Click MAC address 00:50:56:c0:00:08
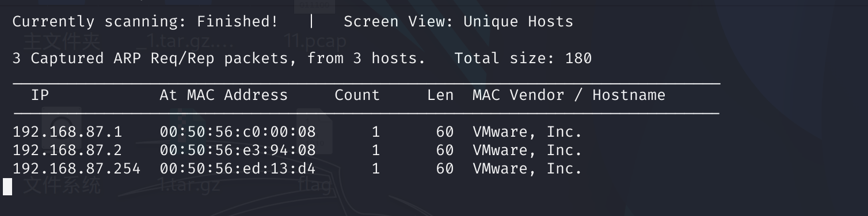Image resolution: width=868 pixels, height=216 pixels. 238,132
